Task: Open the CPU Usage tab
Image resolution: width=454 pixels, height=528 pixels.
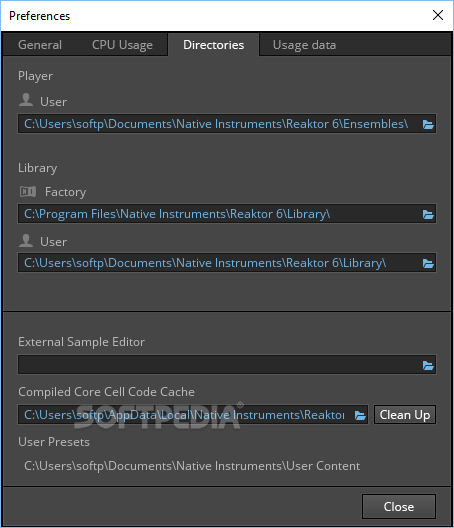Action: pyautogui.click(x=122, y=45)
